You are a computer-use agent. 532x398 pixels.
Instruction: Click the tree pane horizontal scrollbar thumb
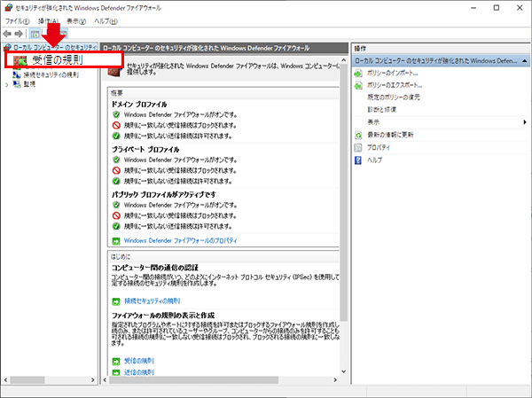[x=27, y=380]
